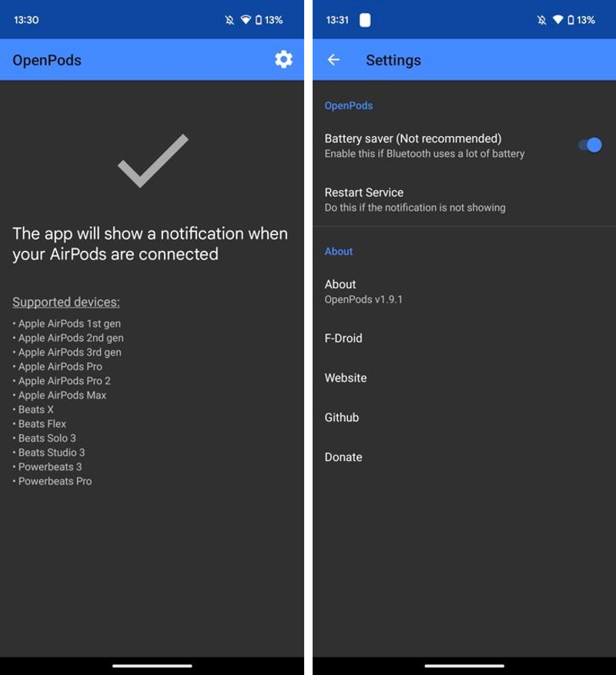Select "Beats Flex" in the list
Viewport: 616px width, 675px height.
pyautogui.click(x=42, y=424)
